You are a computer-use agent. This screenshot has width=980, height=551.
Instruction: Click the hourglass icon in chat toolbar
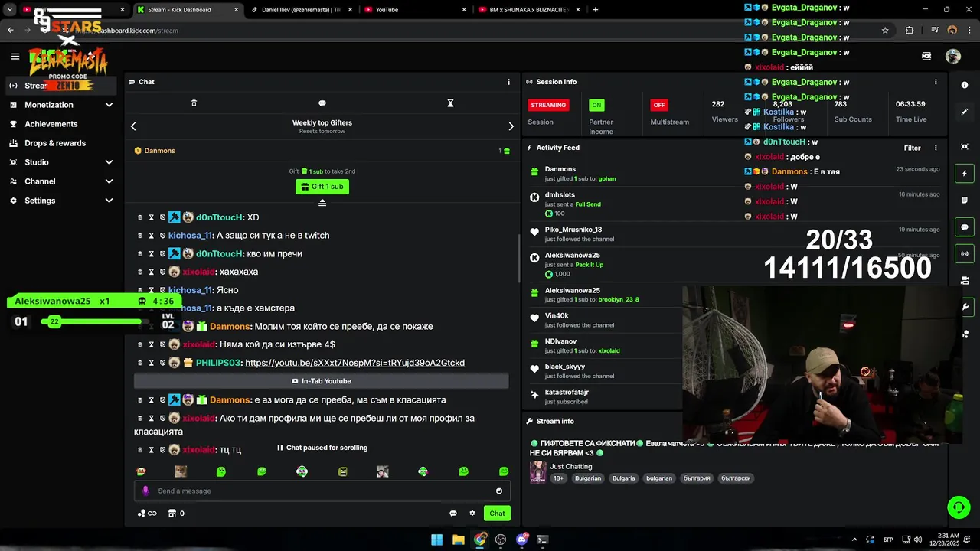(450, 103)
